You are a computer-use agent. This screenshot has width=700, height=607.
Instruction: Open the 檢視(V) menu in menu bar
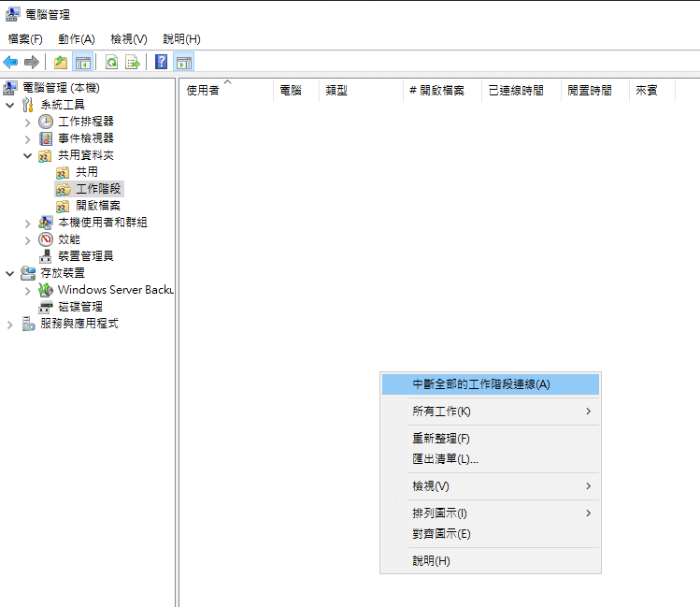pyautogui.click(x=129, y=39)
